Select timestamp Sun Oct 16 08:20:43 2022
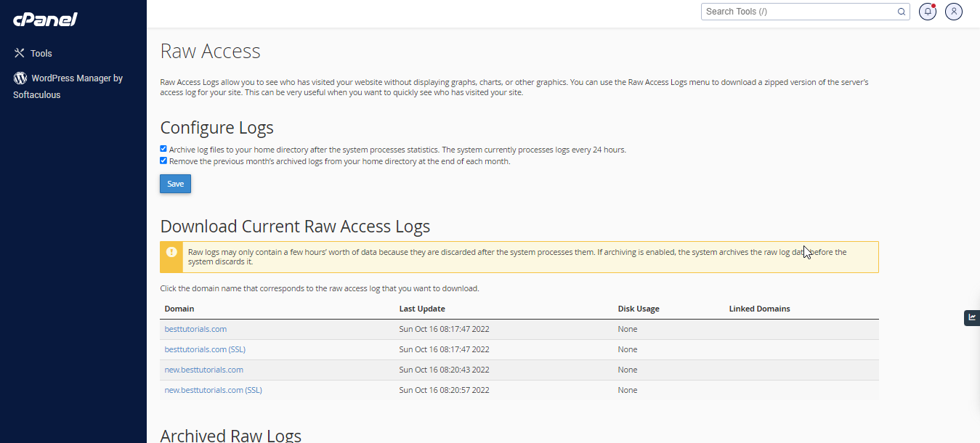 click(445, 370)
